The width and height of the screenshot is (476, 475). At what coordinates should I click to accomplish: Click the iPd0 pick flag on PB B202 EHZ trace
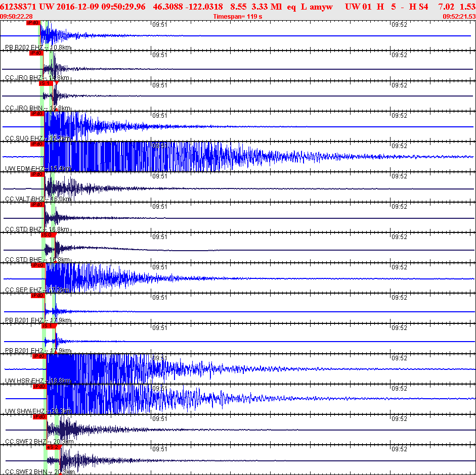(33, 23)
